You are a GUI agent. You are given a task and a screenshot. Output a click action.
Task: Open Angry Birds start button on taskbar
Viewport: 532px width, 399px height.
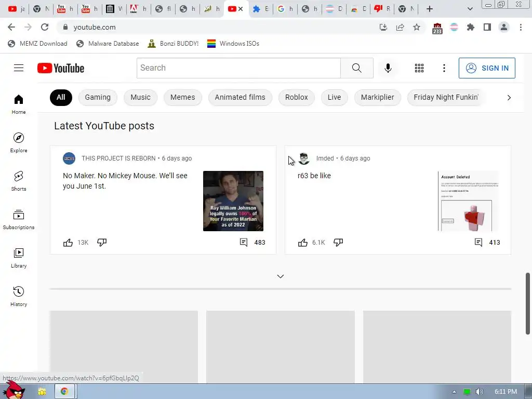click(14, 391)
